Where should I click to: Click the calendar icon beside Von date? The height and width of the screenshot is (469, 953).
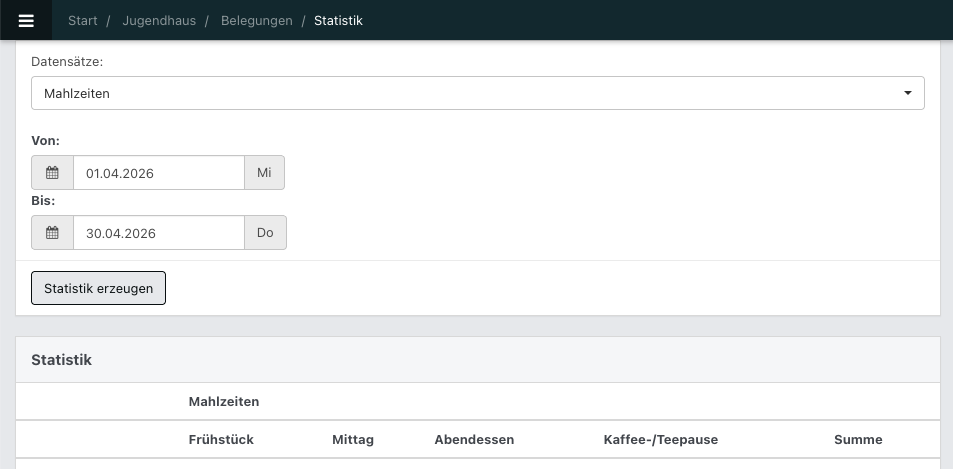click(x=52, y=173)
